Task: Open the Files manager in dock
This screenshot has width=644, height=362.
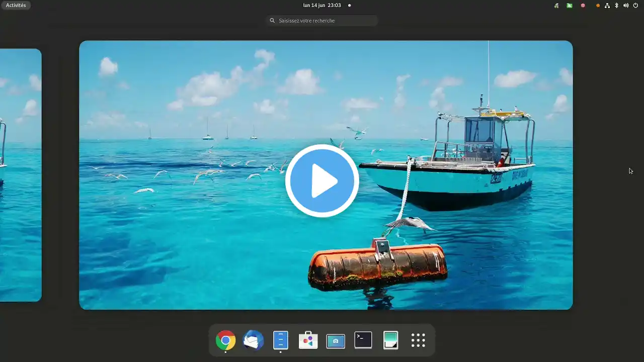Action: coord(280,340)
